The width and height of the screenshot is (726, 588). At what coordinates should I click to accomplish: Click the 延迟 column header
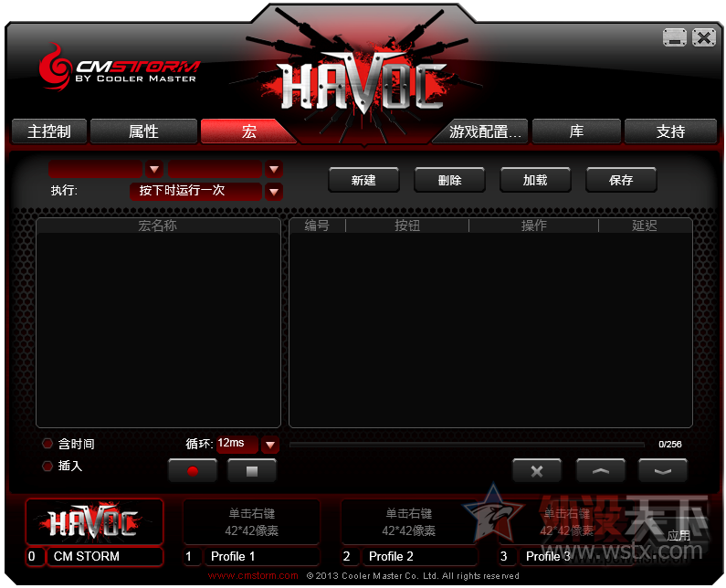645,226
